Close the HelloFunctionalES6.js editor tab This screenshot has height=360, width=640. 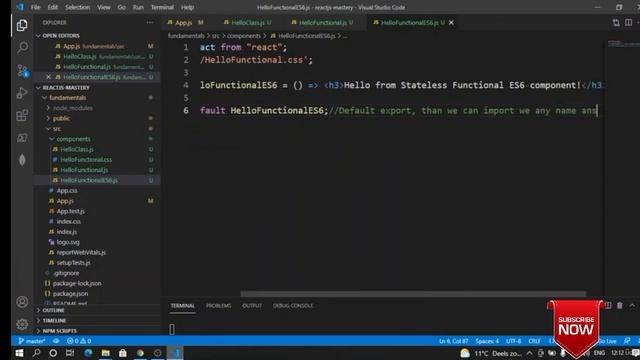[x=451, y=22]
